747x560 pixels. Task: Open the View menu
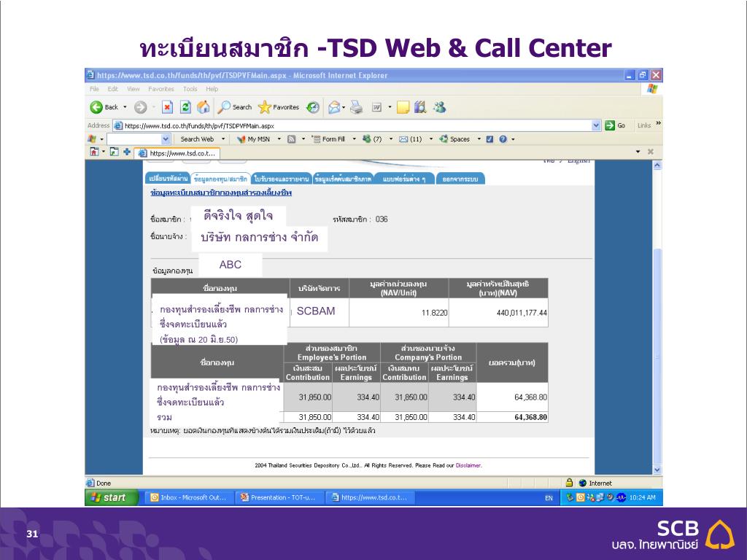tap(133, 89)
